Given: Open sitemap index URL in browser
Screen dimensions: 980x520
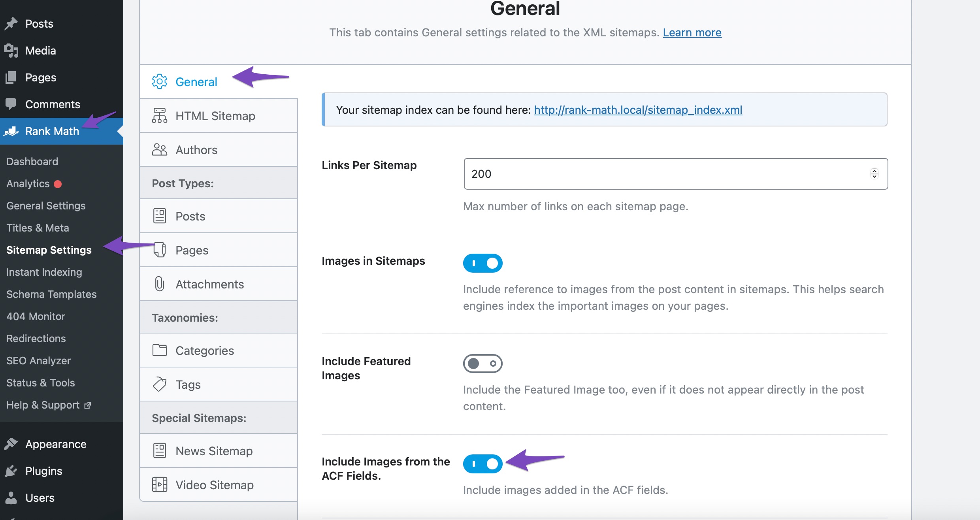Looking at the screenshot, I should 638,109.
